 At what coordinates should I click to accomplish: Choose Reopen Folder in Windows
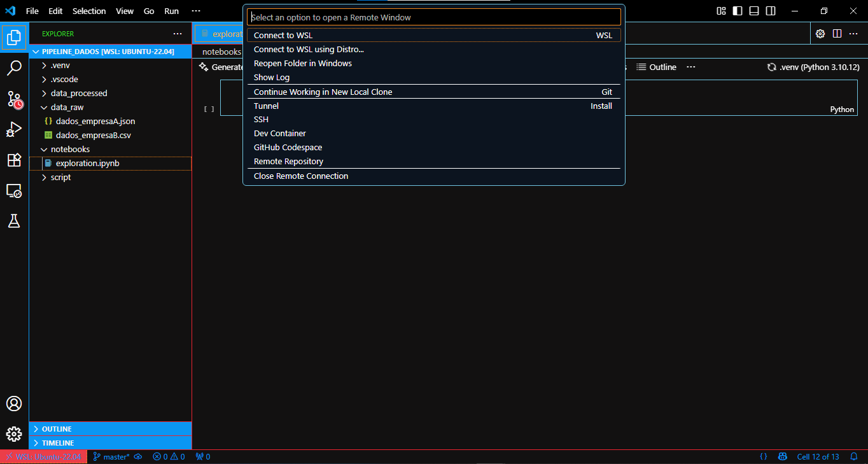pyautogui.click(x=433, y=63)
